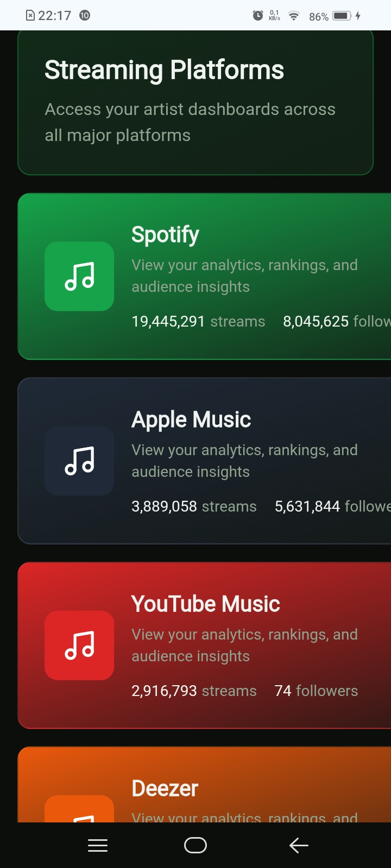Image resolution: width=391 pixels, height=868 pixels.
Task: Open the Apple Music dashboard title
Action: coord(191,419)
